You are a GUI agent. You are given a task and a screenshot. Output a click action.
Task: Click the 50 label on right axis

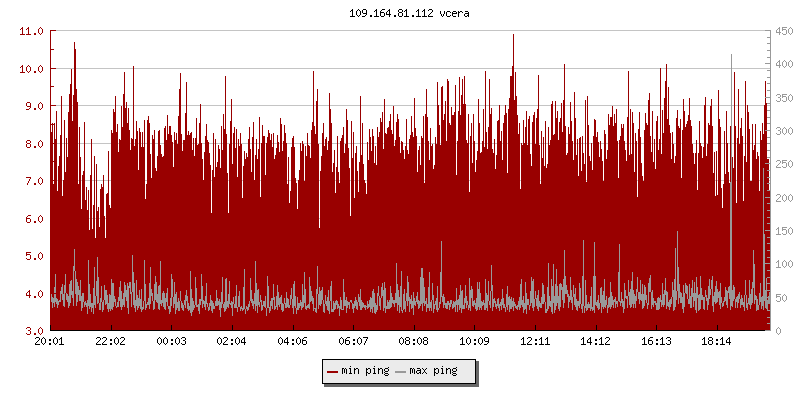point(780,298)
